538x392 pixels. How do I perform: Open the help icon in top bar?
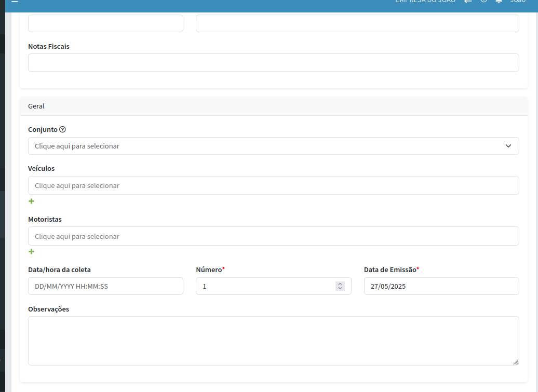pyautogui.click(x=483, y=2)
